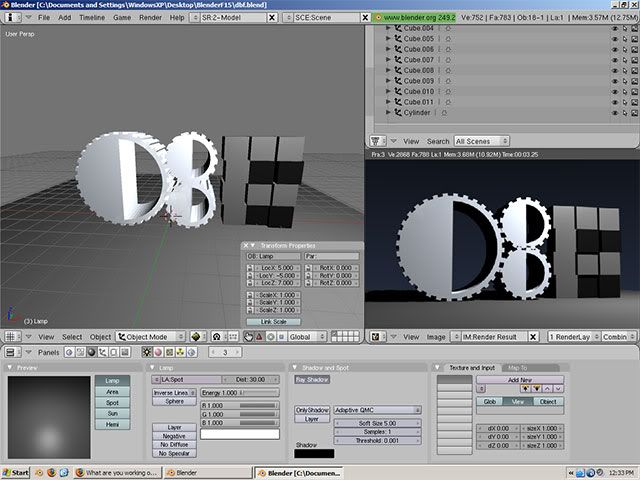Toggle renderability icon for the Cylinder object

(634, 113)
